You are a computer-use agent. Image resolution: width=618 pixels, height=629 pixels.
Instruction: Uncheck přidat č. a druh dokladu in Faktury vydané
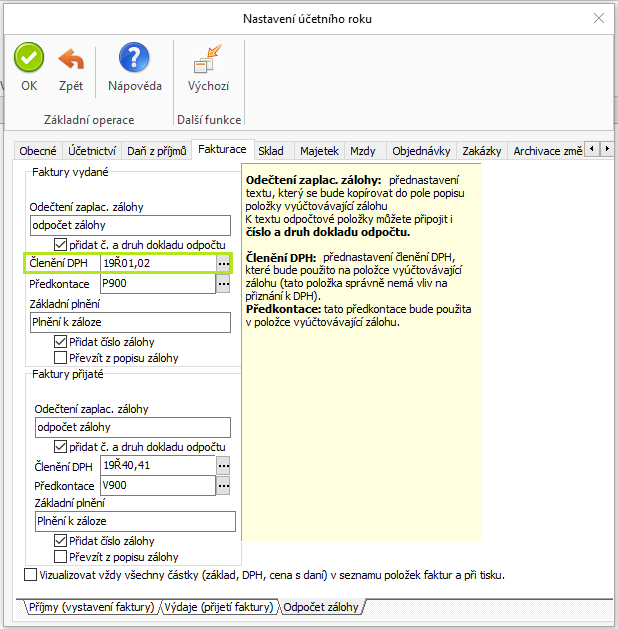point(60,245)
